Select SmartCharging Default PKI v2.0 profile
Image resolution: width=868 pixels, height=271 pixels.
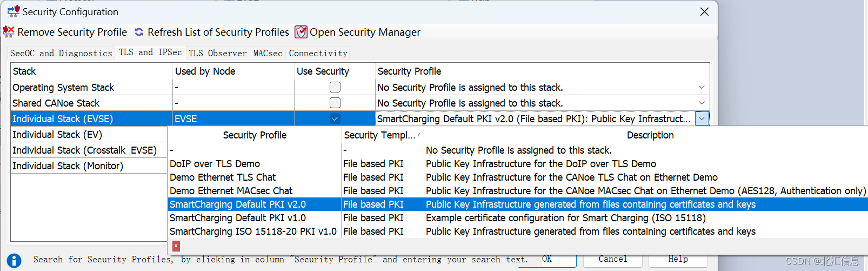(x=518, y=204)
